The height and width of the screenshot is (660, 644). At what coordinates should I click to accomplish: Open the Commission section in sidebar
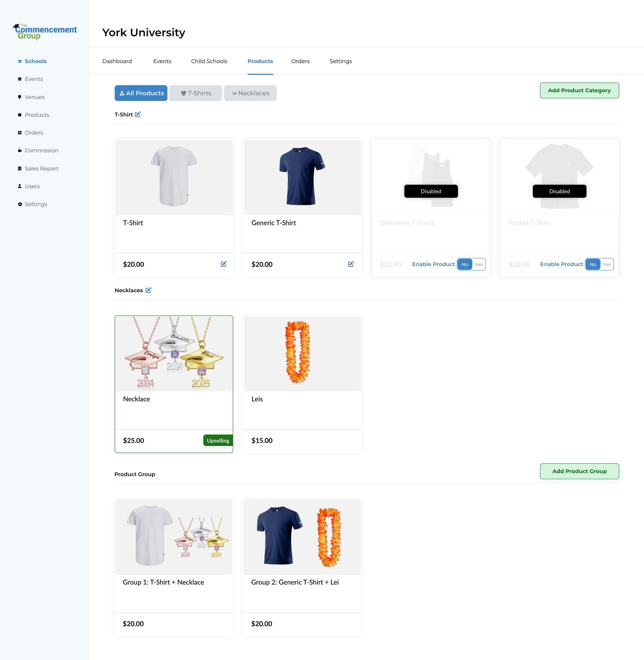pos(41,150)
